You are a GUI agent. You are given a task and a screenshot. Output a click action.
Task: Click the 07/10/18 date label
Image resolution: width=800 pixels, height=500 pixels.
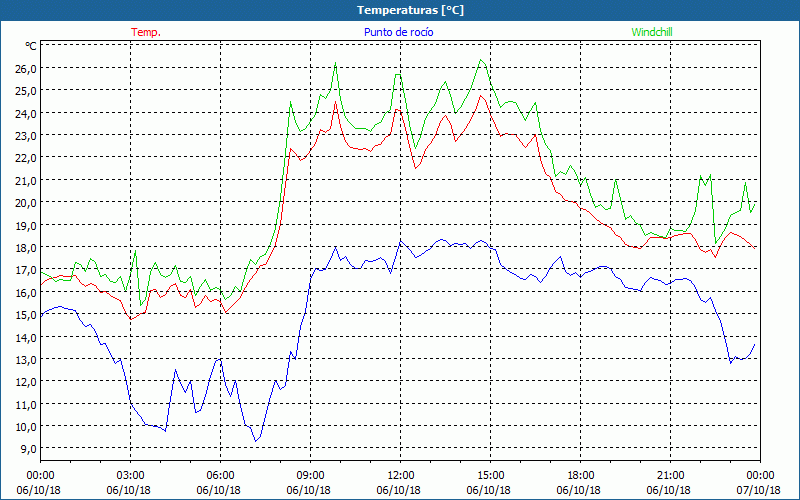759,490
